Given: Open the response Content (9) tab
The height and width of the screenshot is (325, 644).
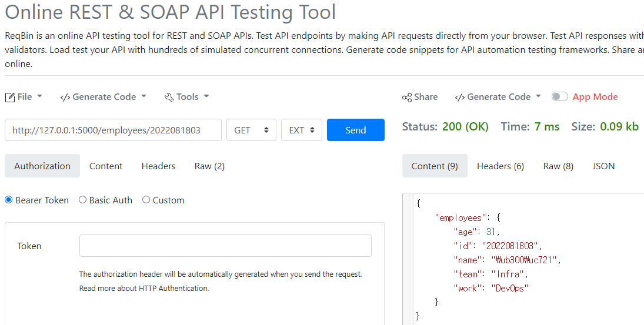Looking at the screenshot, I should tap(435, 166).
